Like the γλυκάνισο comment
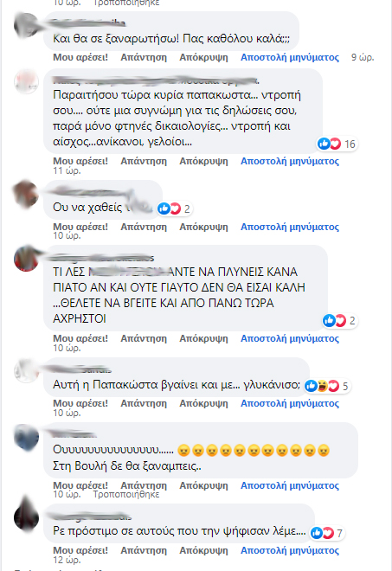The image size is (392, 571). pos(80,403)
